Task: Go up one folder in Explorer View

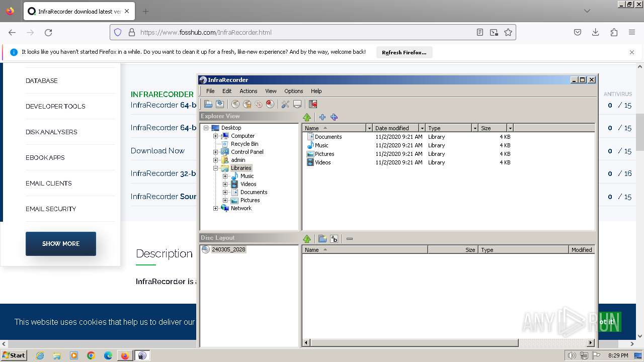Action: click(x=307, y=117)
